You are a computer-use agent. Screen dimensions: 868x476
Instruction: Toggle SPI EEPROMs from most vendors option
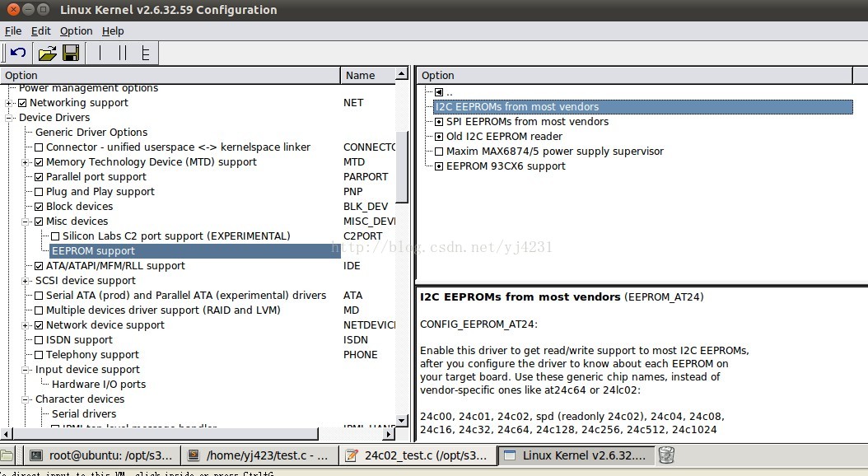[x=439, y=122]
